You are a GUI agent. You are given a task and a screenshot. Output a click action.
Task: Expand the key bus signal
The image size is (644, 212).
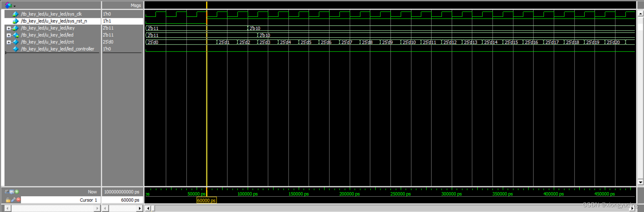coord(9,28)
